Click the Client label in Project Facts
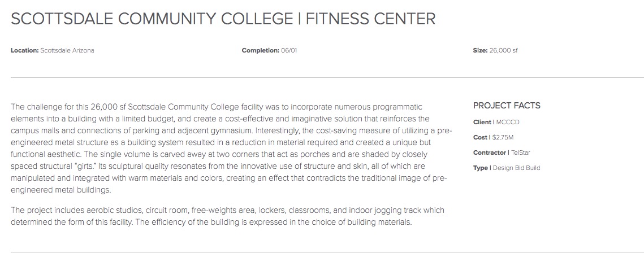The image size is (644, 253). pyautogui.click(x=482, y=122)
